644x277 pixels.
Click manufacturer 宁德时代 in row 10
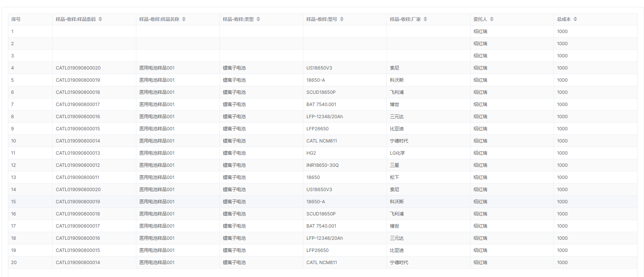tap(399, 141)
